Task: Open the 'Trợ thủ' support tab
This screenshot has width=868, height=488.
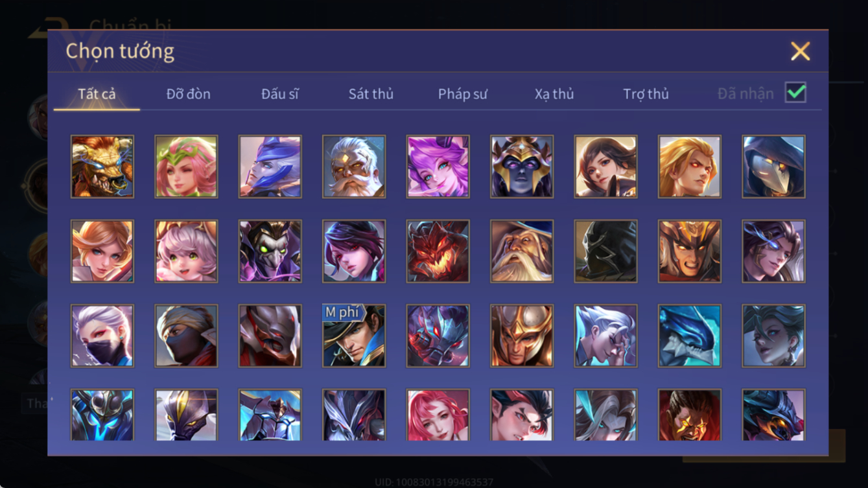Action: coord(646,94)
